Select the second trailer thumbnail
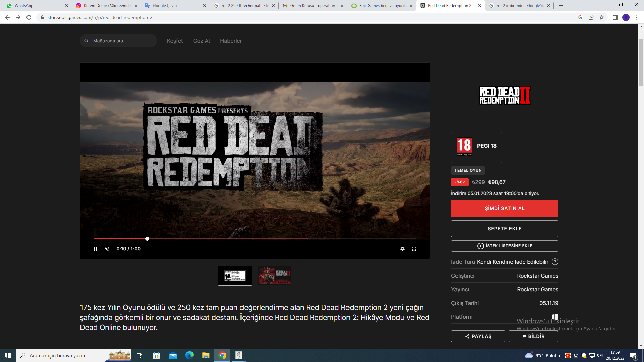644x362 pixels. tap(274, 276)
